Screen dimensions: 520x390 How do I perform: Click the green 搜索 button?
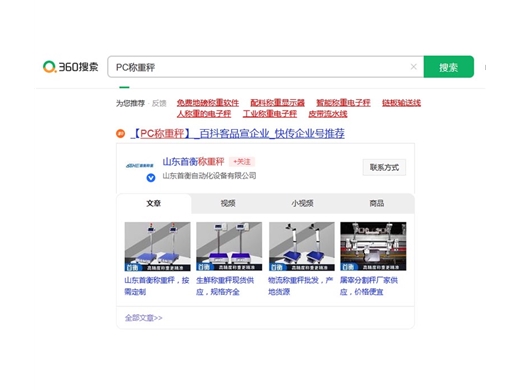449,67
